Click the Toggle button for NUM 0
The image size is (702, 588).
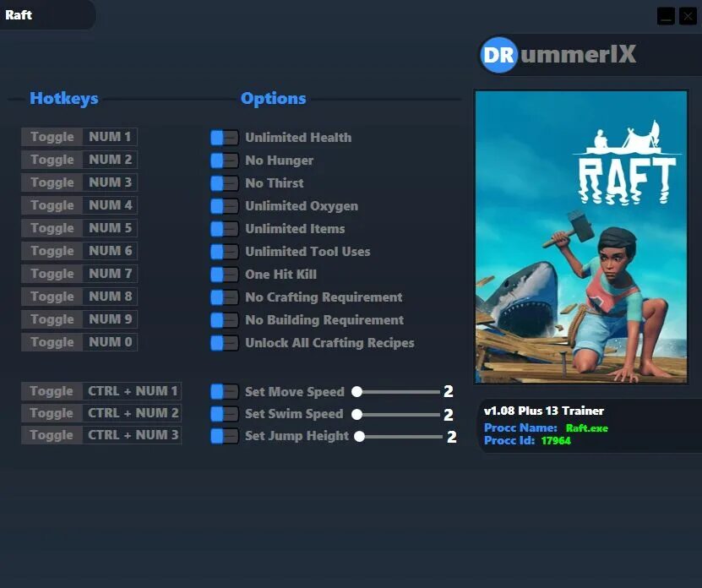tap(52, 342)
